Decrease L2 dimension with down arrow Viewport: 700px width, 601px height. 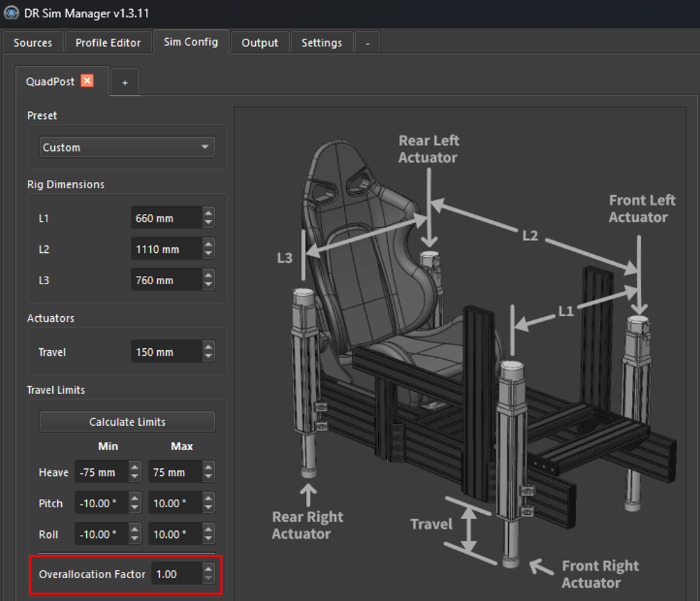(209, 254)
